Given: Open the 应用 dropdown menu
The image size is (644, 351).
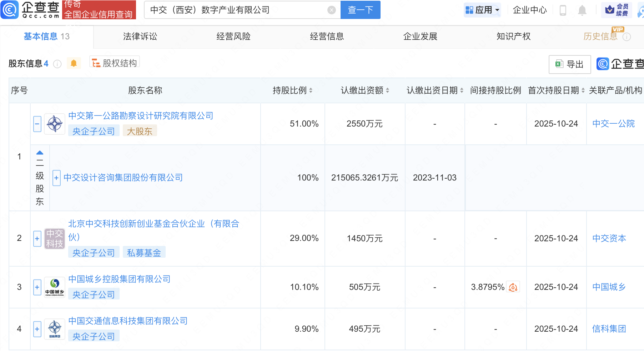Looking at the screenshot, I should tap(483, 10).
